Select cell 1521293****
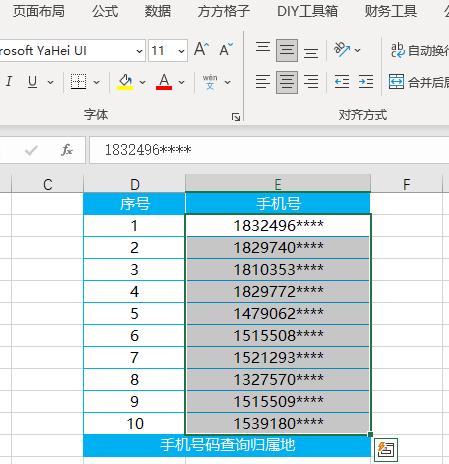449x464 pixels. [x=278, y=358]
